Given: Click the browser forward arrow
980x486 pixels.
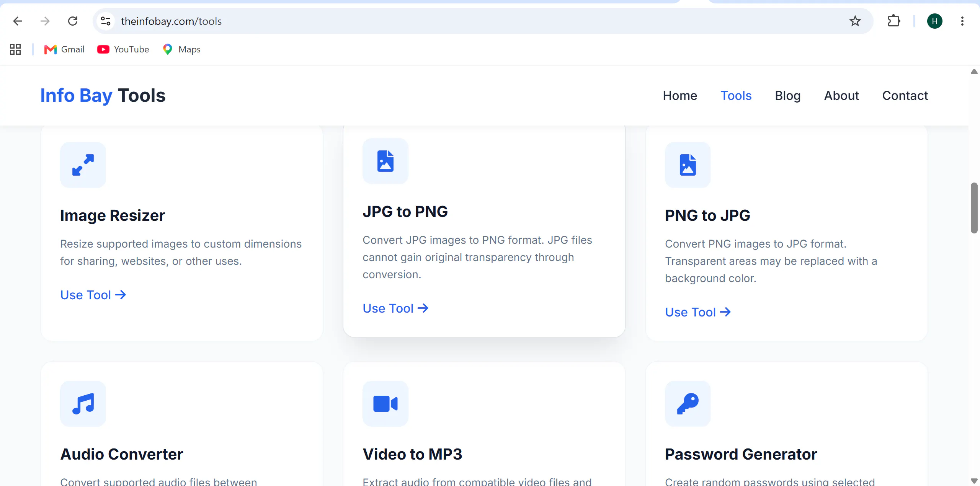Looking at the screenshot, I should pos(45,21).
